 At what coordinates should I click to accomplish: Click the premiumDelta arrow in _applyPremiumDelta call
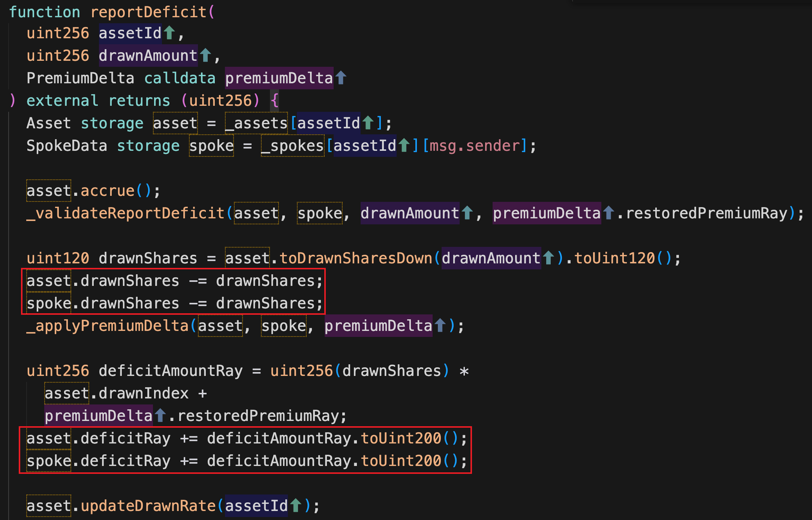(x=440, y=326)
